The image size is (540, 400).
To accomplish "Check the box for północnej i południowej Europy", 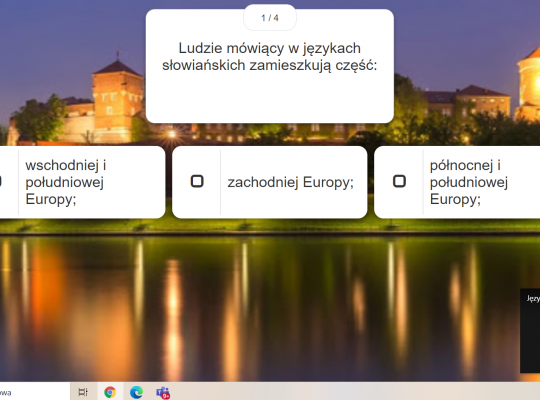I will (399, 181).
